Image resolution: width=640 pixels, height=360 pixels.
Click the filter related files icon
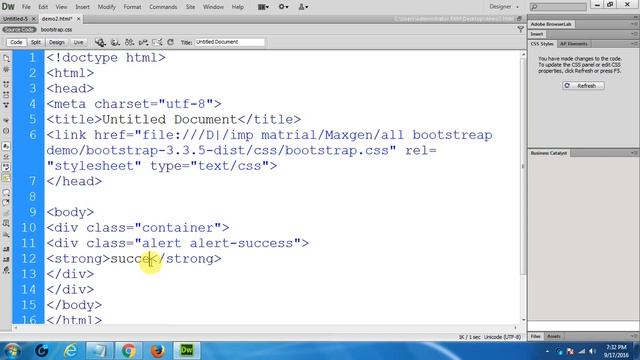[520, 29]
